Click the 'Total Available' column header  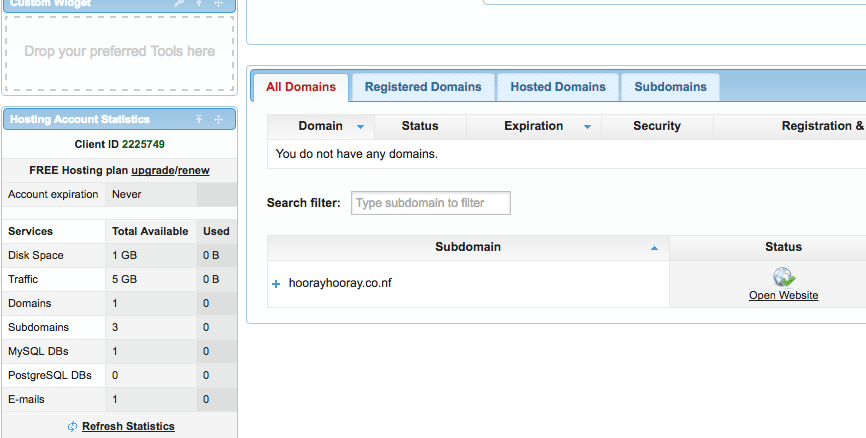pyautogui.click(x=150, y=231)
